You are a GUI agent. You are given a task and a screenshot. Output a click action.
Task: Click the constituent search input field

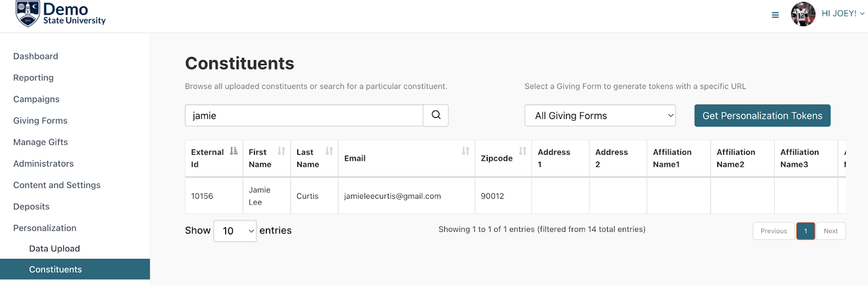pos(304,116)
